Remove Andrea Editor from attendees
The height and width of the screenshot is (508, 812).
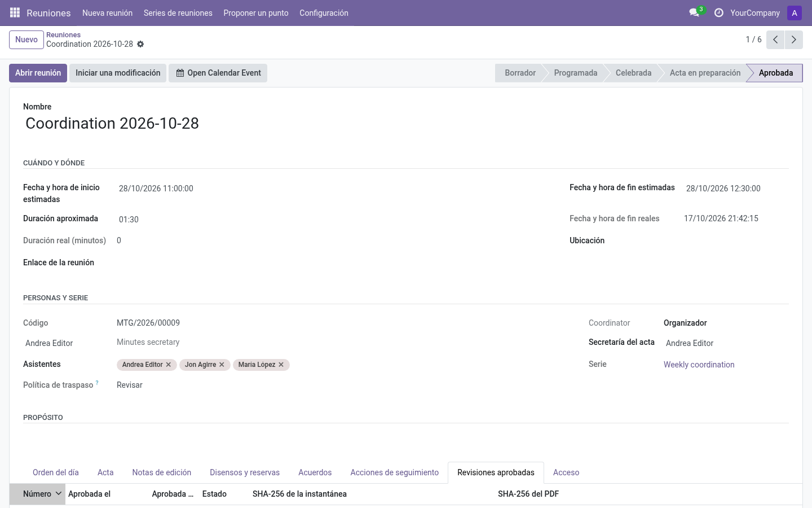[168, 365]
